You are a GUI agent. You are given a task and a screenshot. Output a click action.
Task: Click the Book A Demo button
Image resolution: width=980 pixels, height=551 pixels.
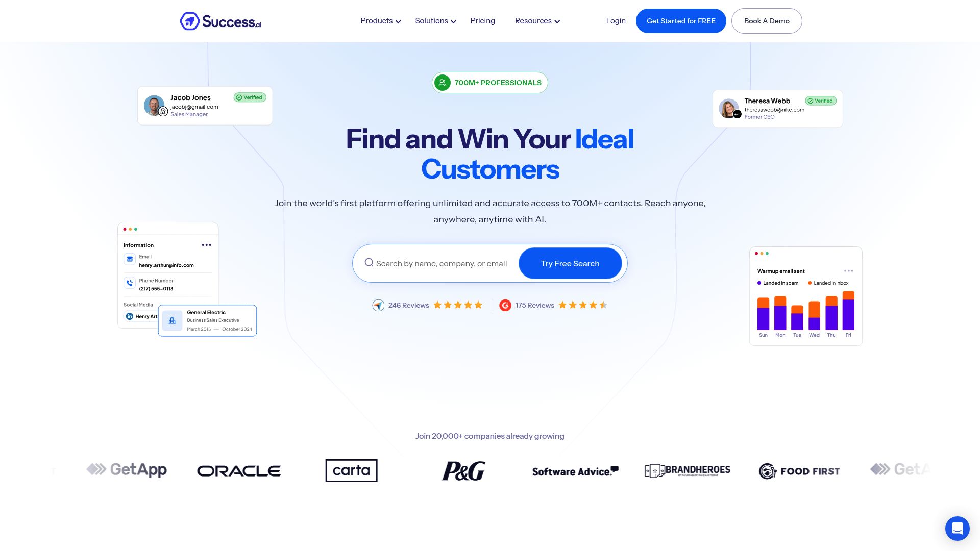tap(767, 21)
